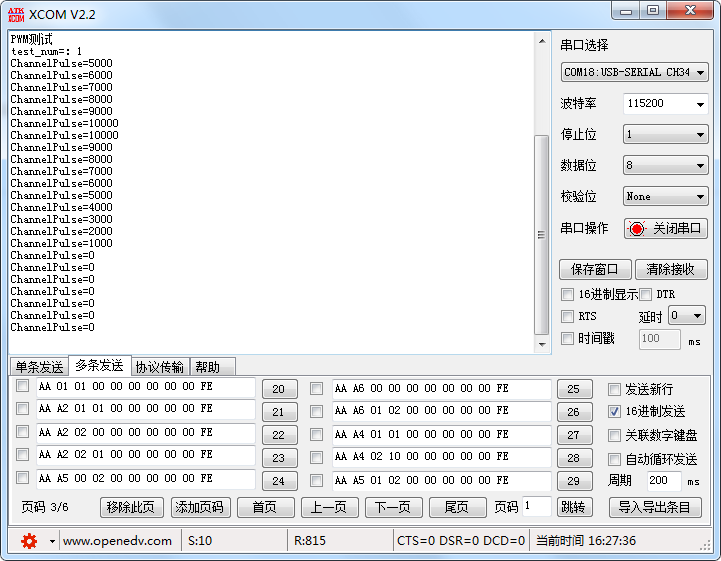This screenshot has height=561, width=721.
Task: Click the receive window scroll down arrow
Action: [542, 344]
